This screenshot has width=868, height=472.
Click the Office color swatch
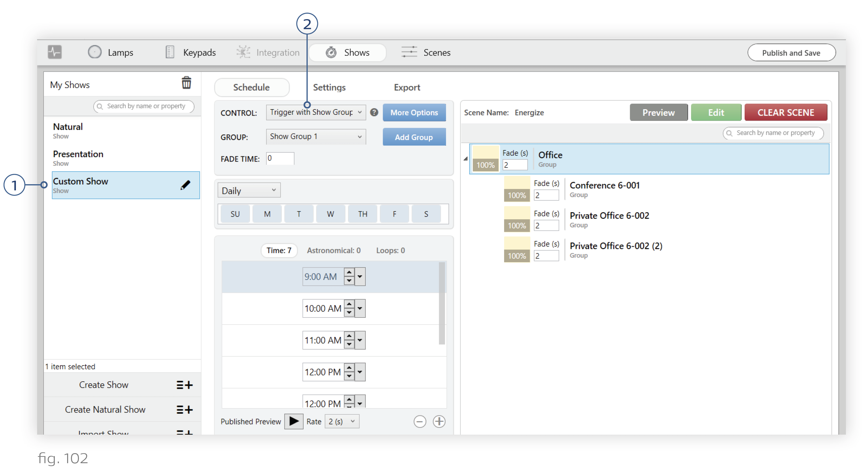pyautogui.click(x=485, y=158)
